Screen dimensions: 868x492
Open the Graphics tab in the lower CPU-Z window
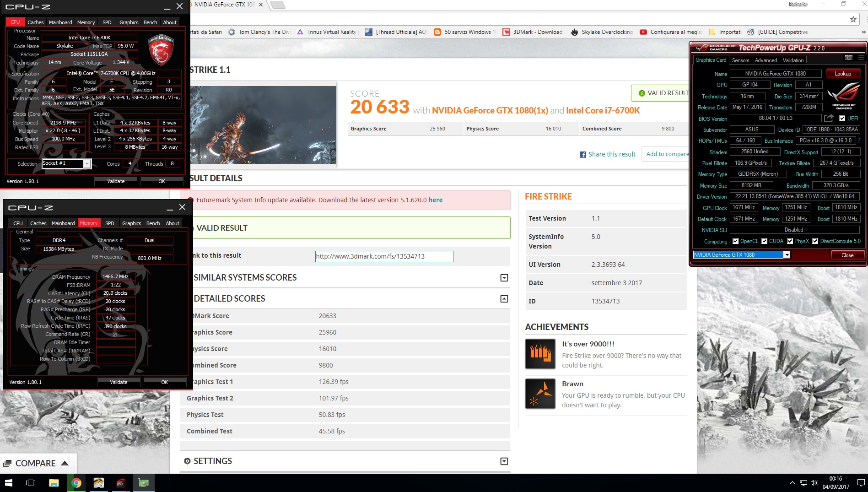click(131, 223)
